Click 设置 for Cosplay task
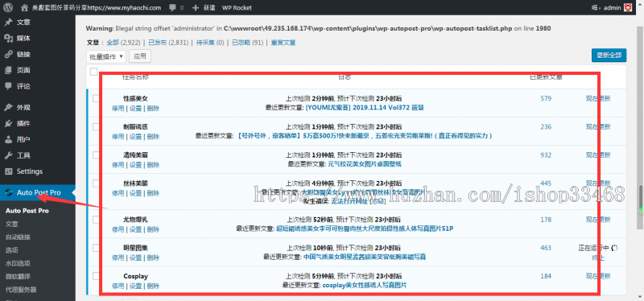 (135, 287)
